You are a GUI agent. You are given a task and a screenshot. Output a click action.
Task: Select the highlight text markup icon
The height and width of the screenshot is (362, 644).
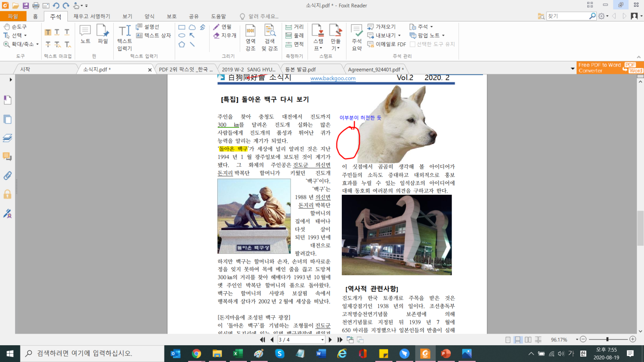[48, 32]
